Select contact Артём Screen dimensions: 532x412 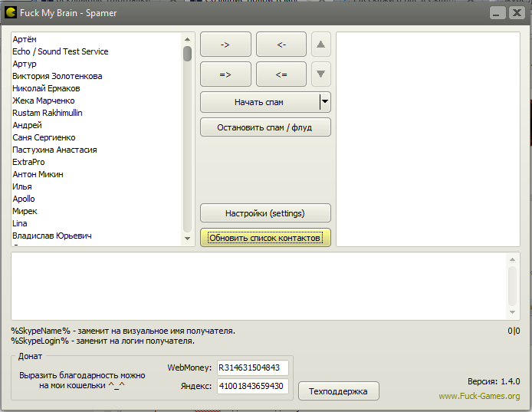(x=25, y=39)
